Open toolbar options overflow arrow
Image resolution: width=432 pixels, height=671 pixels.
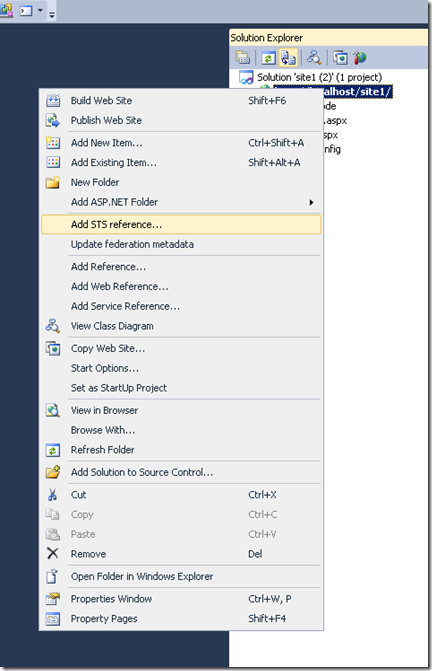(x=52, y=15)
